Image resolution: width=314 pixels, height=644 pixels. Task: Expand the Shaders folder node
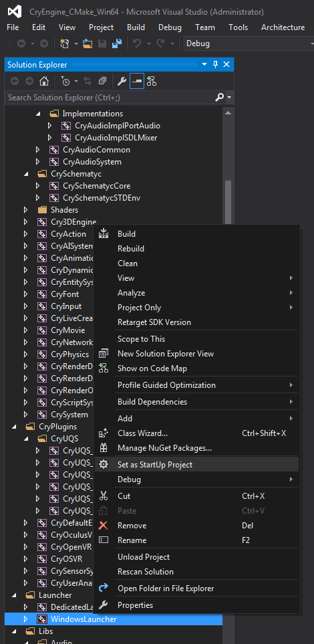pos(26,210)
